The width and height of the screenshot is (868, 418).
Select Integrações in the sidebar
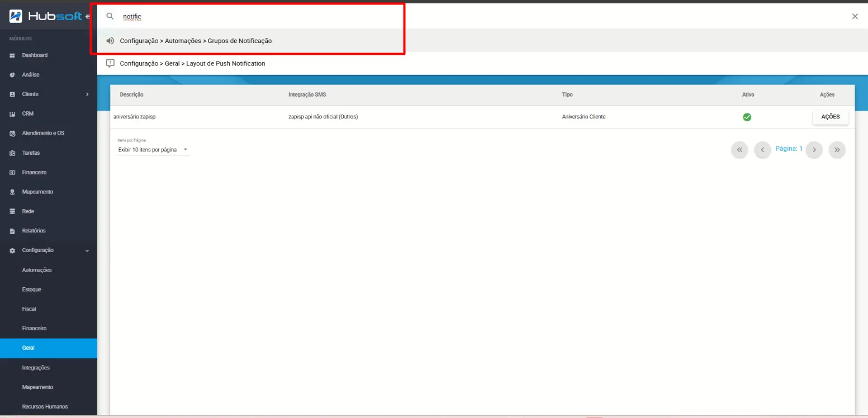[x=36, y=368]
